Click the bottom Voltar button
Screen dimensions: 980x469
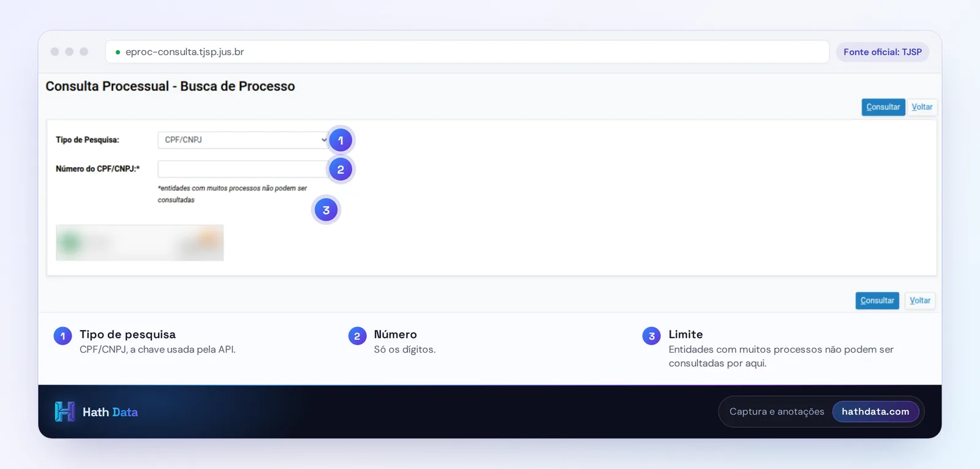pyautogui.click(x=920, y=301)
